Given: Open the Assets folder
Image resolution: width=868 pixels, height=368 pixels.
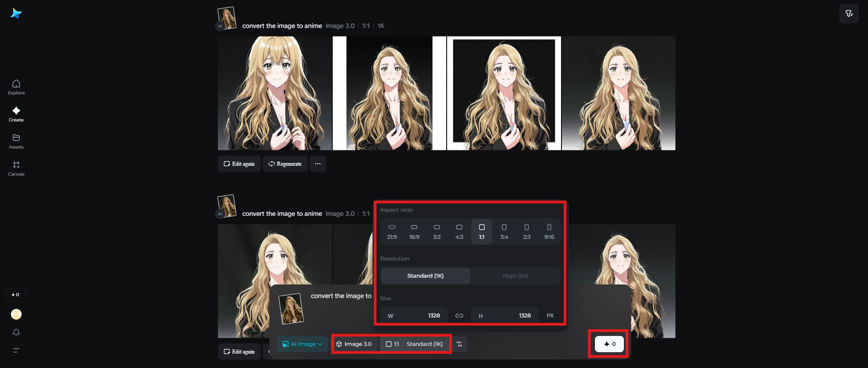Looking at the screenshot, I should (x=16, y=141).
